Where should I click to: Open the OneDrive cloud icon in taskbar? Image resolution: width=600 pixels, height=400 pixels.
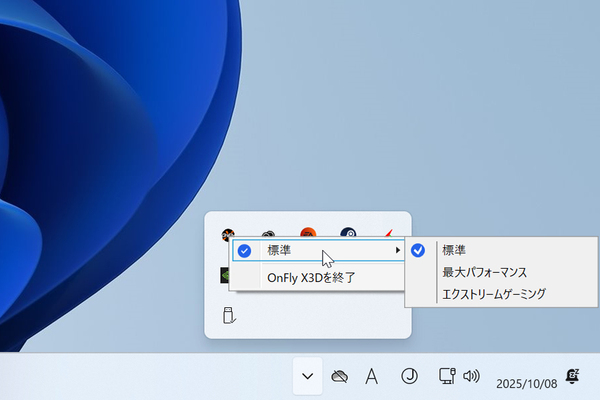coord(340,377)
